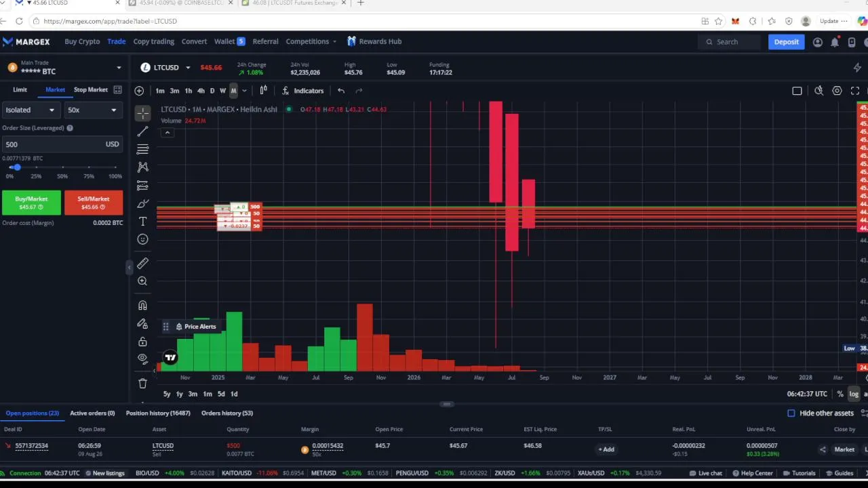Add symbol to compare with plus icon
This screenshot has height=488, width=868.
pos(139,91)
